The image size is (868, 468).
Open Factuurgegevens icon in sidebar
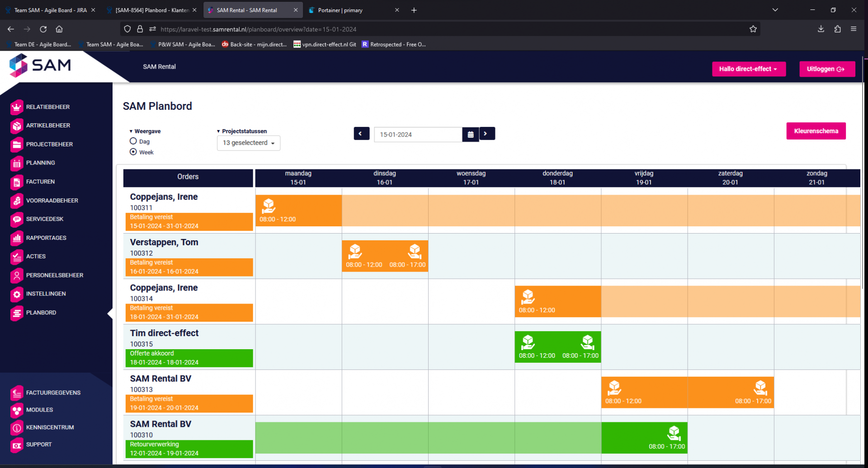(x=17, y=393)
